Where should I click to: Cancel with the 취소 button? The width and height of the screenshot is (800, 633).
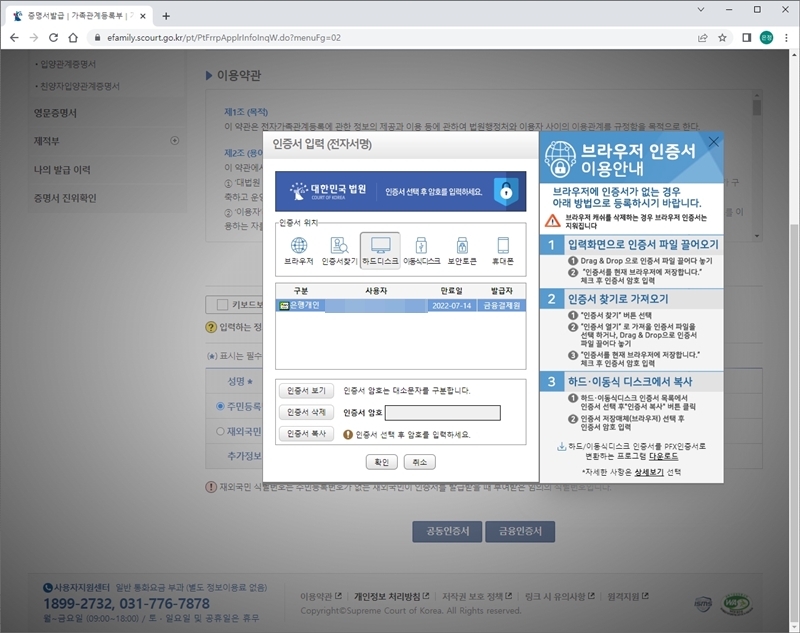point(419,462)
